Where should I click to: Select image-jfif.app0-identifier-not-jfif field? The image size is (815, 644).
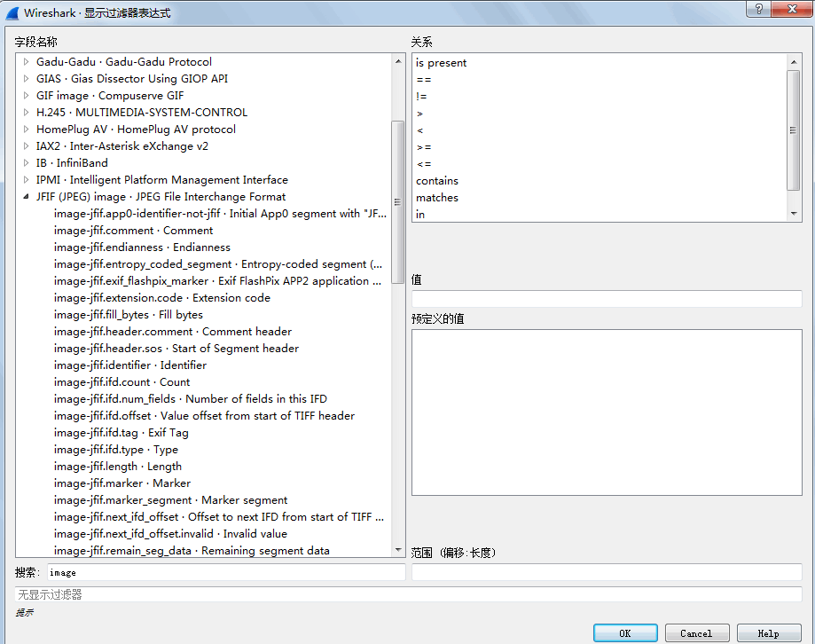(x=220, y=214)
